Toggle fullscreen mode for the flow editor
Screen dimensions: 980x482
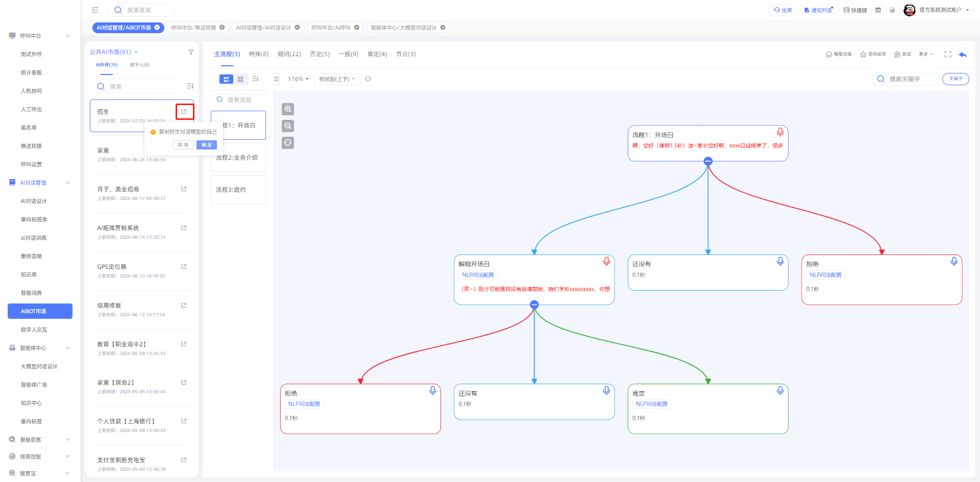(x=948, y=54)
